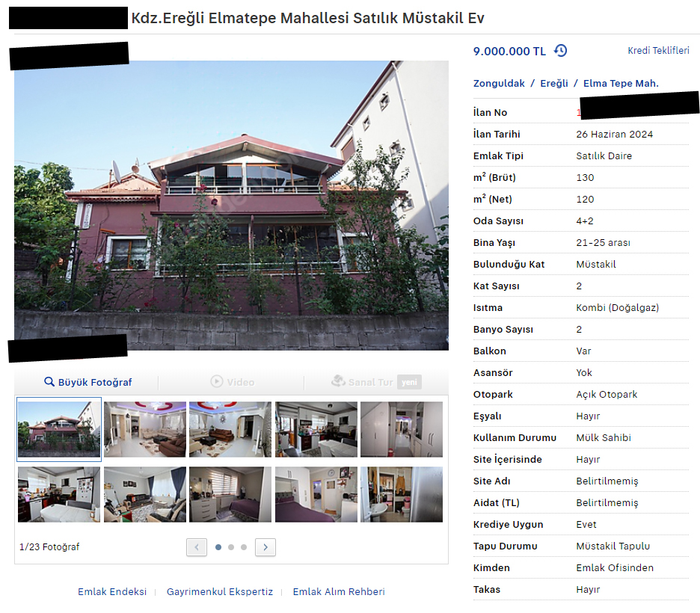Click the Video play icon
The height and width of the screenshot is (613, 700).
217,381
